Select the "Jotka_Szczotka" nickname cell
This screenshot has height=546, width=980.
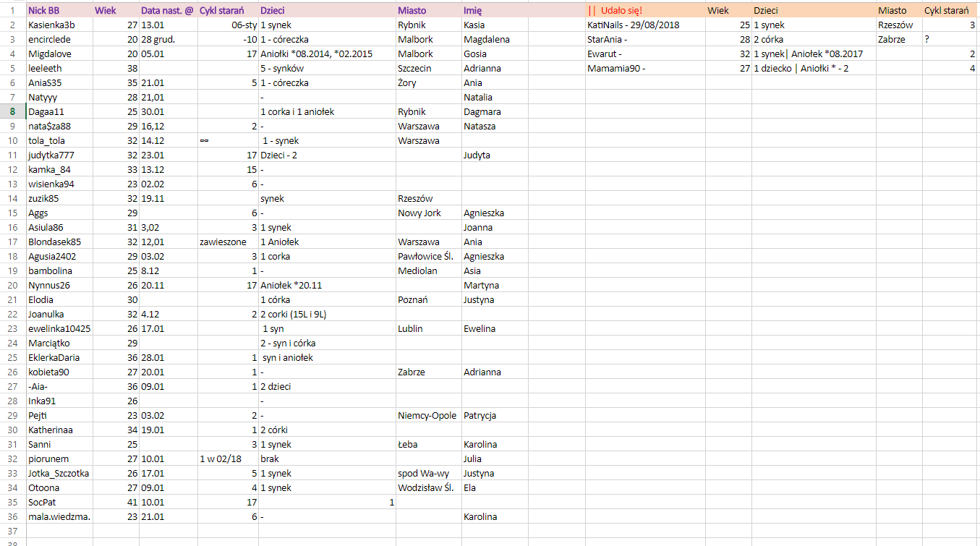59,474
